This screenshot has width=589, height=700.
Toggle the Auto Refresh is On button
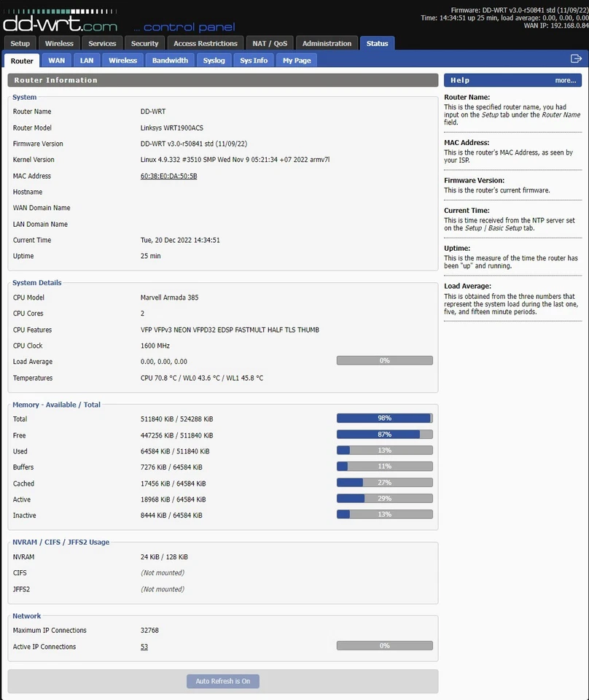[x=222, y=681]
